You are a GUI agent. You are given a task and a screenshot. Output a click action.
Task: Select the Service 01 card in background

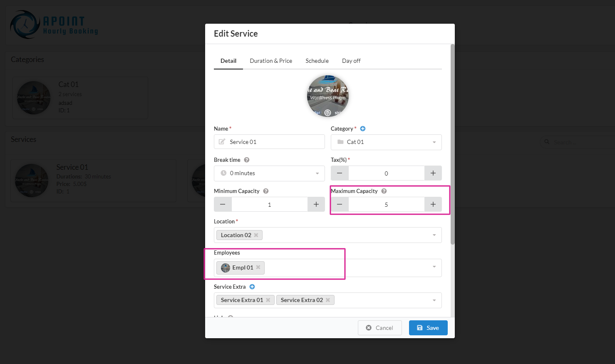(93, 180)
